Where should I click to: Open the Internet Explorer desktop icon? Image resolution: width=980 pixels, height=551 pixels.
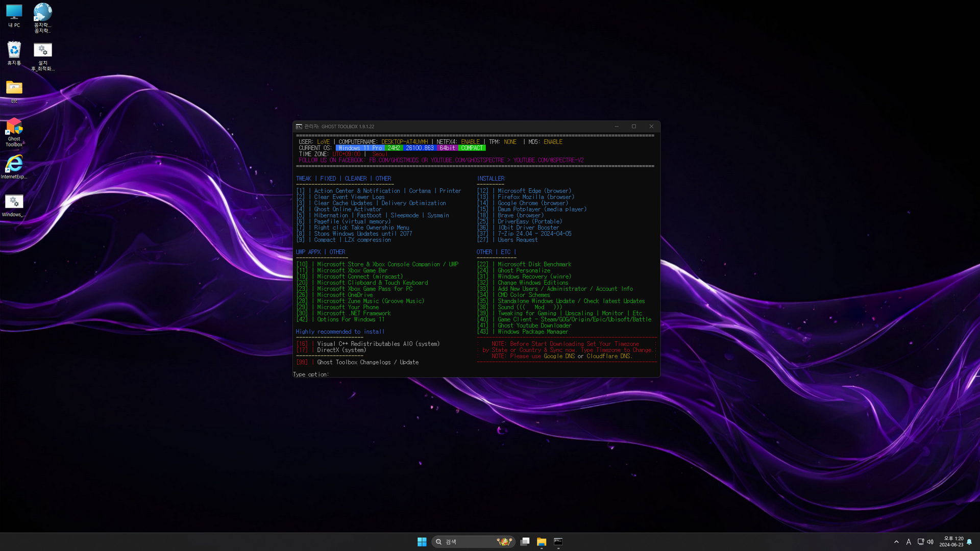coord(14,165)
